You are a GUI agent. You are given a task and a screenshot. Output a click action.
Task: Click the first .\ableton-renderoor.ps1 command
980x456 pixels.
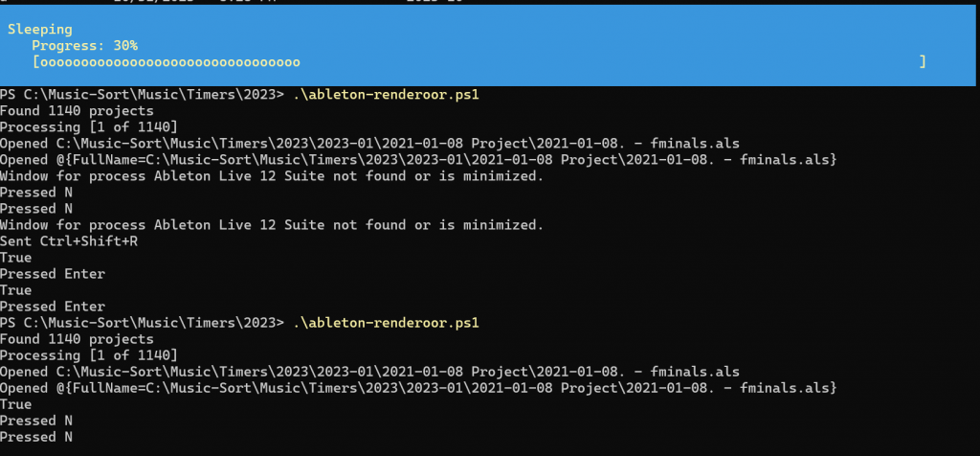[x=386, y=95]
